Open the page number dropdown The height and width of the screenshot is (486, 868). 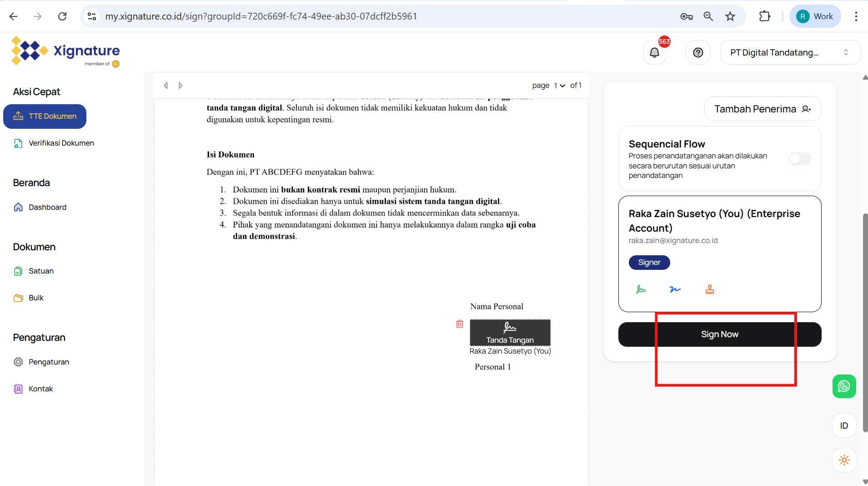[x=559, y=86]
